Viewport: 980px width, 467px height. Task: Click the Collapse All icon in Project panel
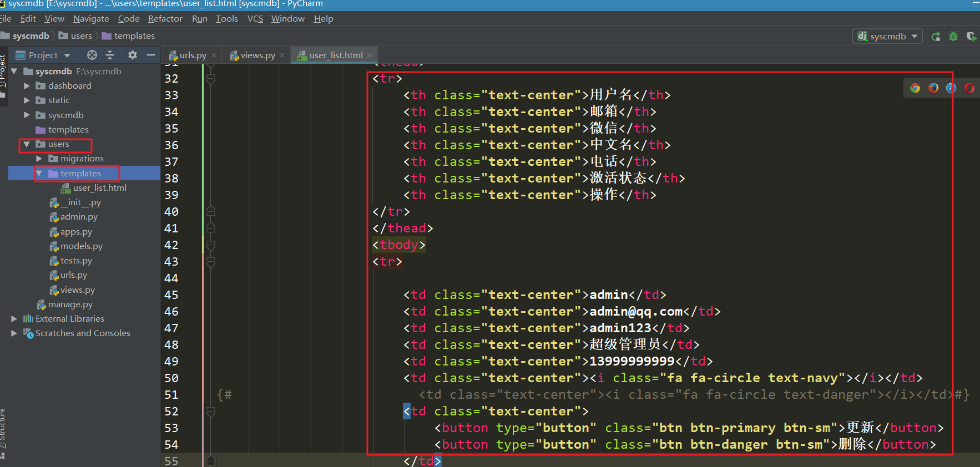pos(110,55)
